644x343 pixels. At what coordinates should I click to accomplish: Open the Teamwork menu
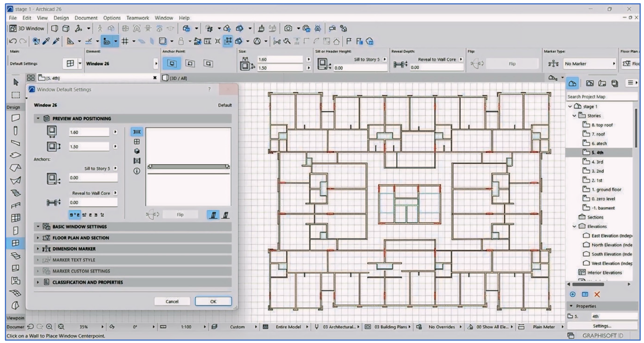[138, 18]
